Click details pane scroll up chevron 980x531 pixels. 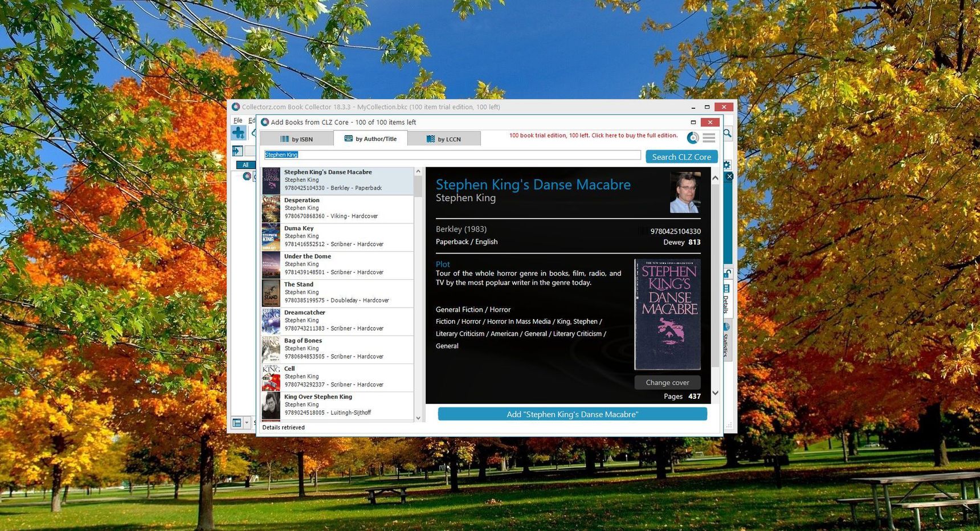[715, 178]
